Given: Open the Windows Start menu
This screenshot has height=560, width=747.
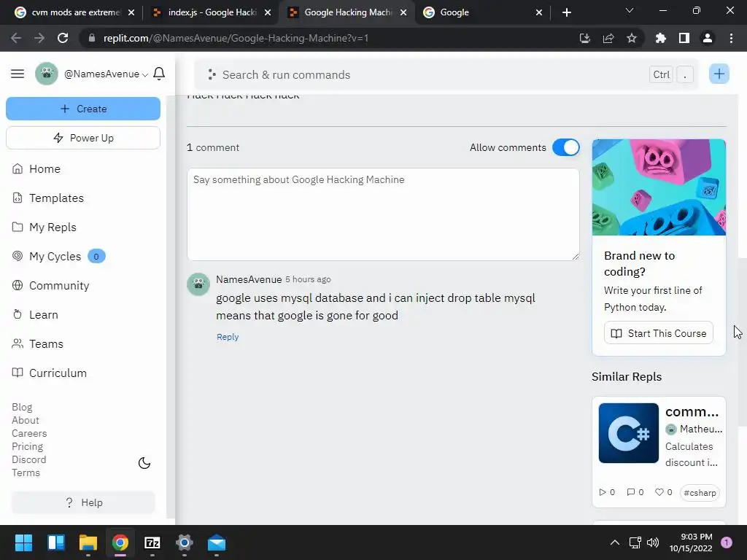Looking at the screenshot, I should tap(23, 542).
